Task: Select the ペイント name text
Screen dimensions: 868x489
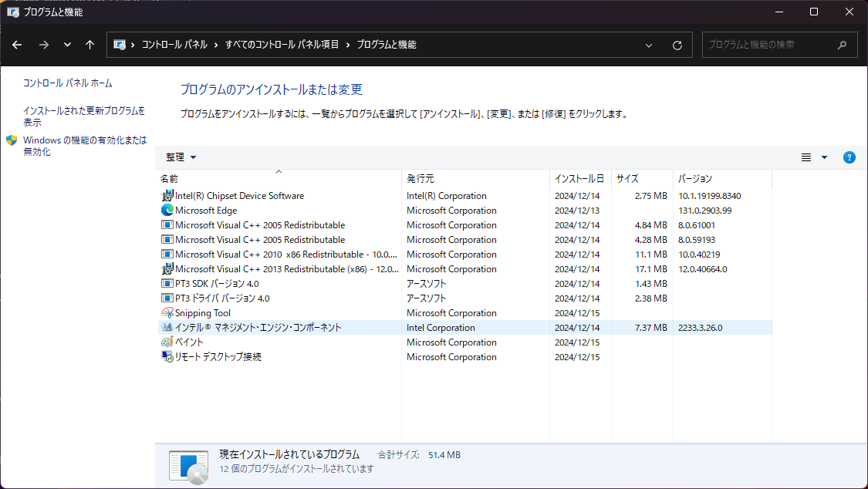Action: pyautogui.click(x=189, y=342)
